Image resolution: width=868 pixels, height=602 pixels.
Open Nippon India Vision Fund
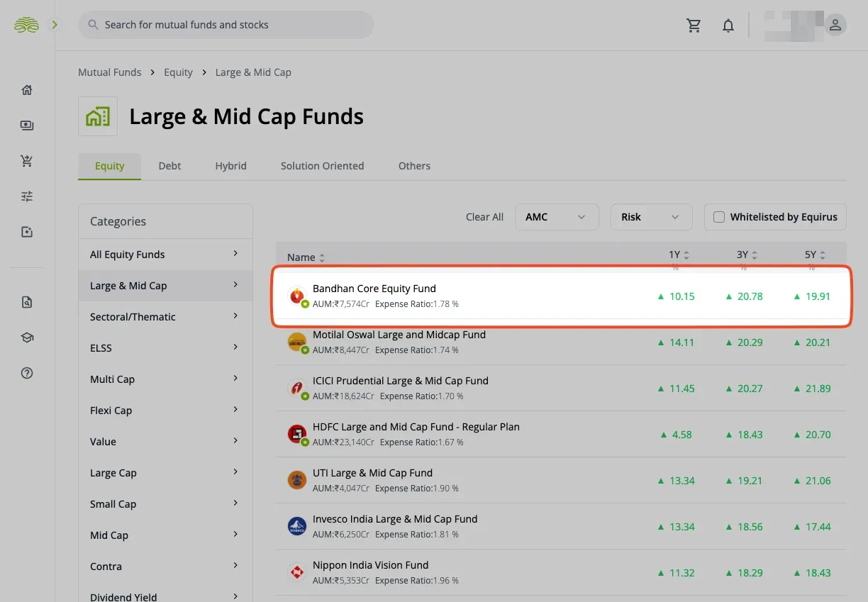tap(371, 565)
